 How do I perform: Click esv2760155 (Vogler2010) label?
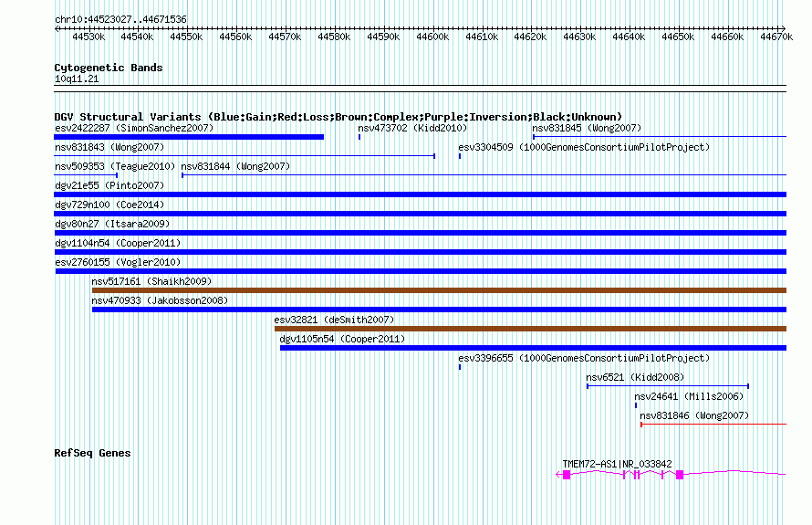(x=118, y=262)
